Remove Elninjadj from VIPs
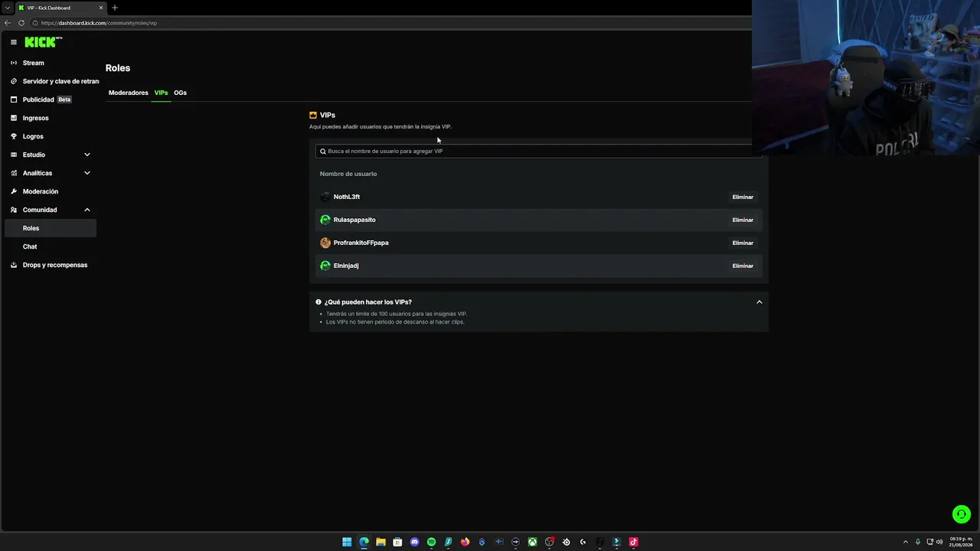Image resolution: width=980 pixels, height=551 pixels. 743,266
